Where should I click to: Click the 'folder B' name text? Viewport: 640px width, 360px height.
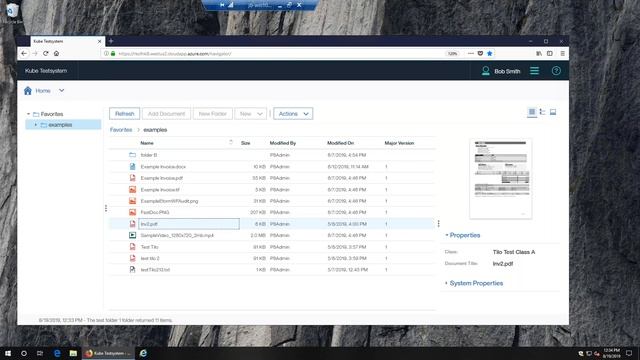click(149, 155)
